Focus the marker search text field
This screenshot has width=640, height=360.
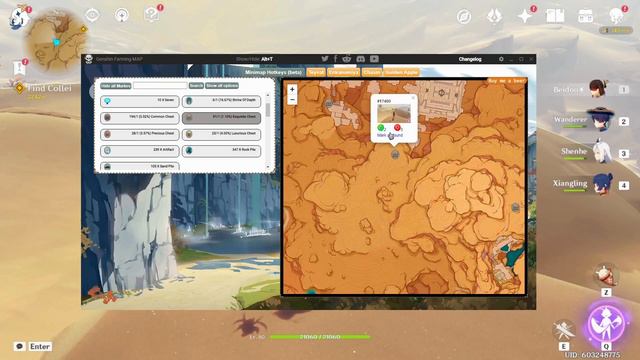160,86
